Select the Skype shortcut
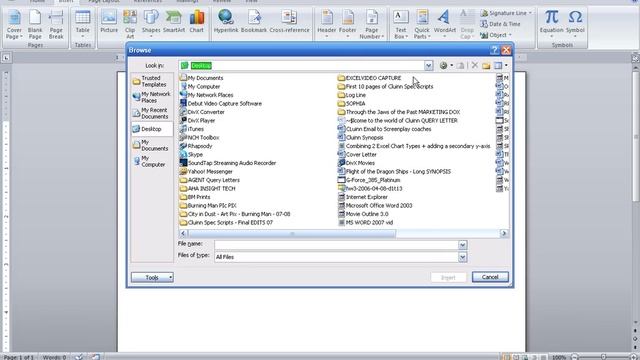This screenshot has width=640, height=360. click(x=191, y=155)
